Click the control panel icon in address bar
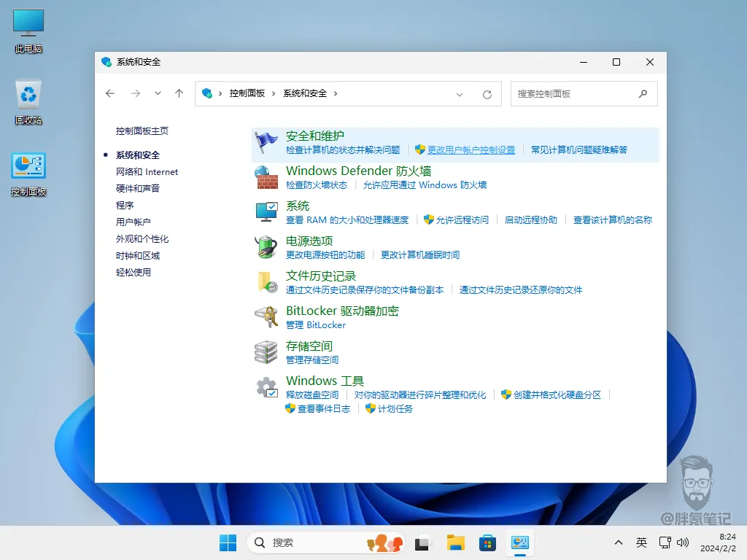This screenshot has height=560, width=747. (x=206, y=93)
